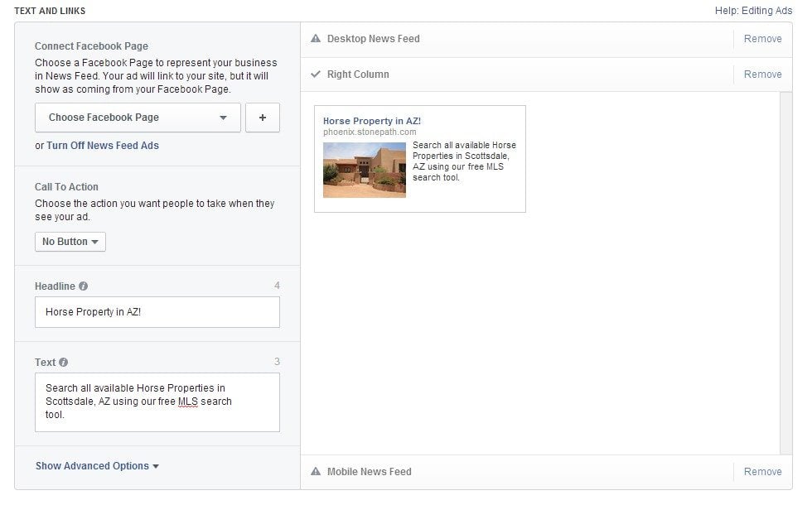Remove the Mobile News Feed placement
This screenshot has height=505, width=812.
tap(762, 472)
